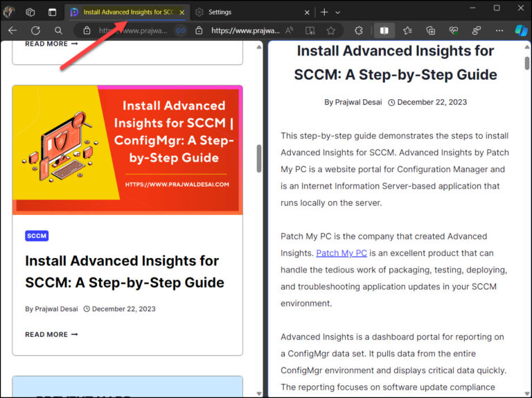Open the Collections icon
Image resolution: width=532 pixels, height=398 pixels.
click(x=431, y=31)
